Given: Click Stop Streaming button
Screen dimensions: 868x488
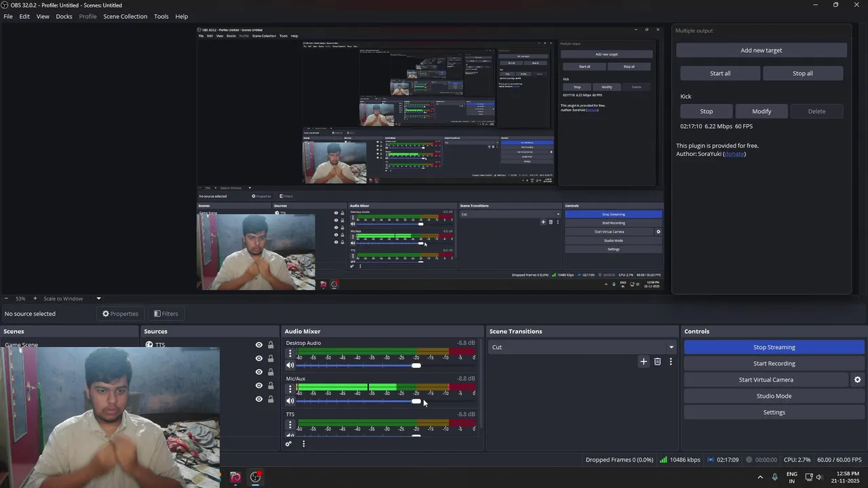Looking at the screenshot, I should [x=774, y=347].
